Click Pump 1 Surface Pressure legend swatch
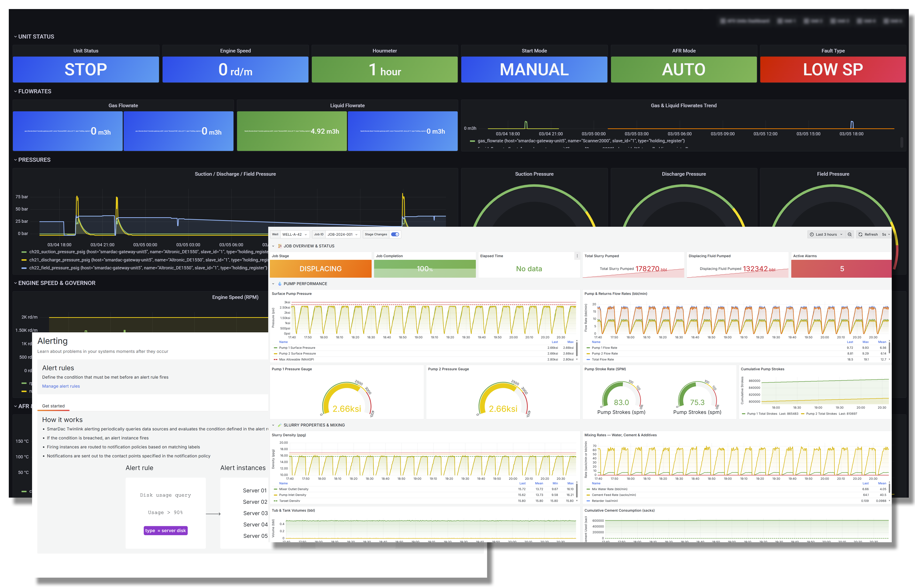Viewport: 915px width, 588px height. pyautogui.click(x=275, y=348)
